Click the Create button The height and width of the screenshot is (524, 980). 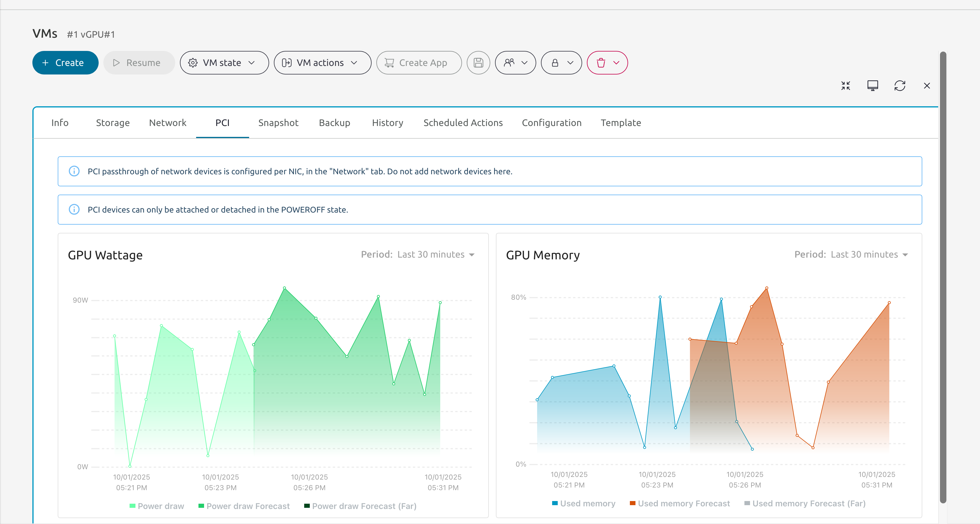coord(65,63)
